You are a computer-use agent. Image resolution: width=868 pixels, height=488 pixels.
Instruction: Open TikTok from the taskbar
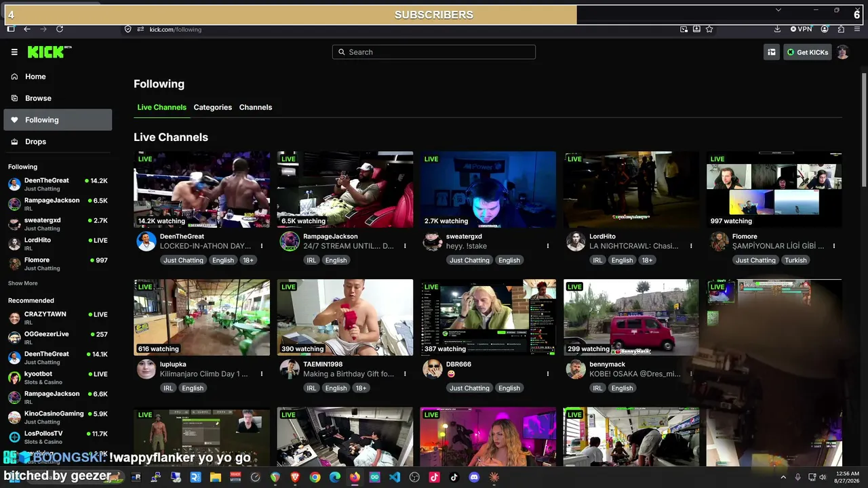(454, 477)
